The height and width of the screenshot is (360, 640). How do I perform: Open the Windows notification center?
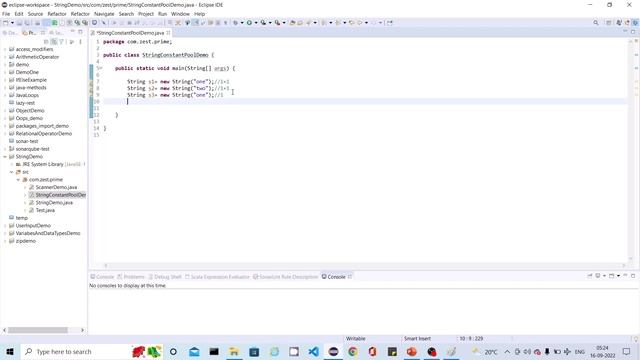tap(627, 351)
